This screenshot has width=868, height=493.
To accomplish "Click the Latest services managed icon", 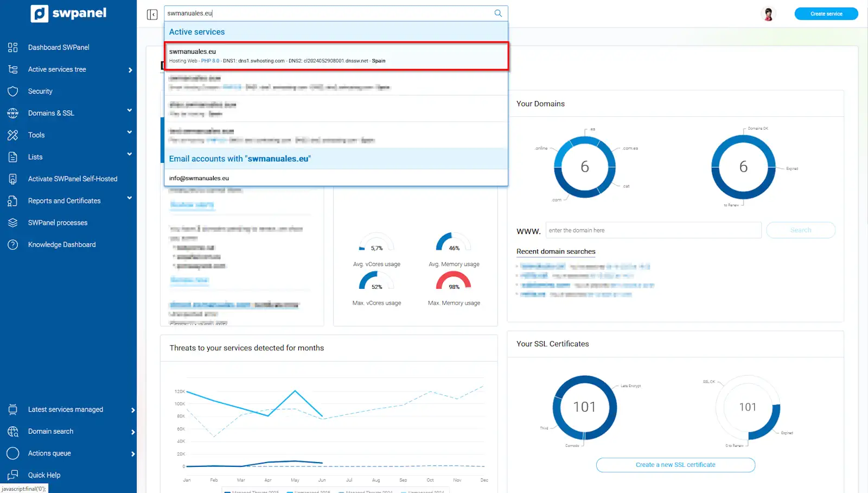I will click(13, 409).
